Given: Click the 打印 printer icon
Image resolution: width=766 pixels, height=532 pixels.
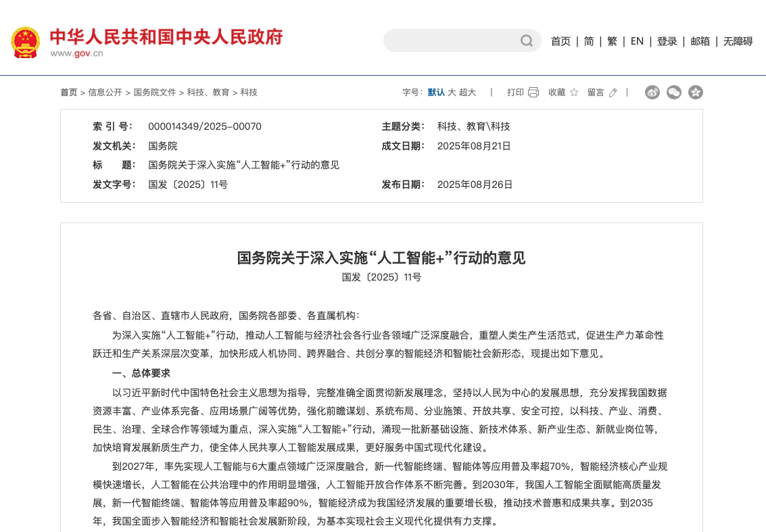Looking at the screenshot, I should pyautogui.click(x=534, y=92).
